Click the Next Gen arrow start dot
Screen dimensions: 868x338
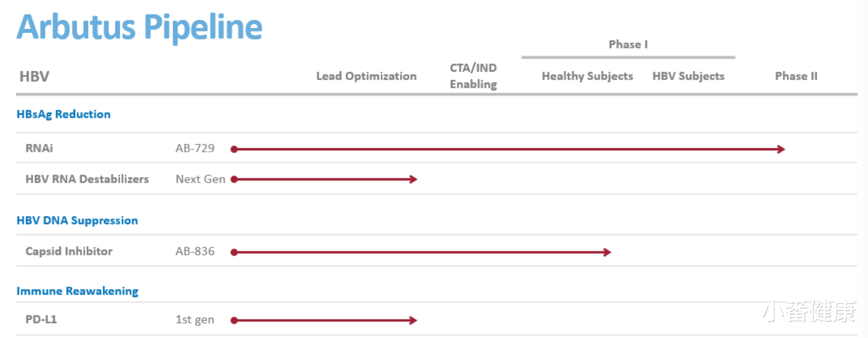tap(234, 179)
